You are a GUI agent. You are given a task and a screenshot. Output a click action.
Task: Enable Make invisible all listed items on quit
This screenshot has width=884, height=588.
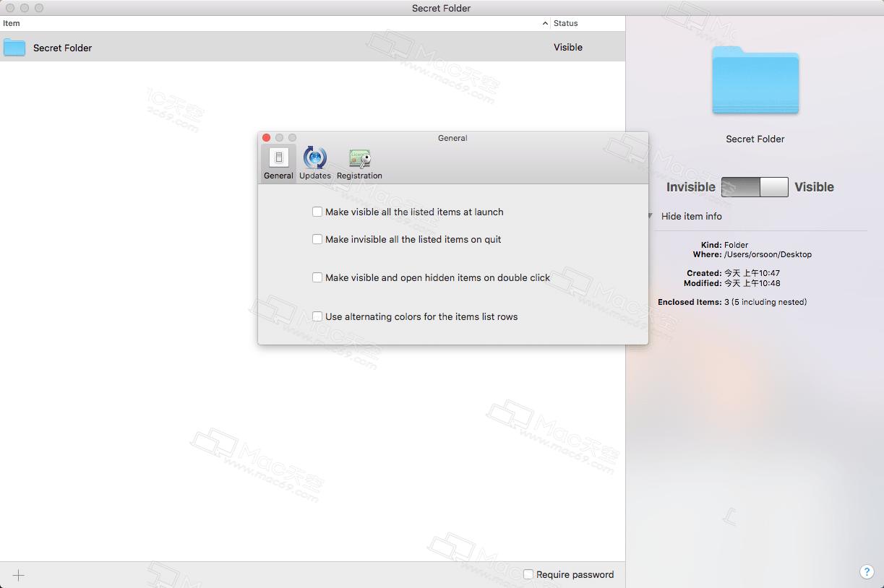pos(317,239)
